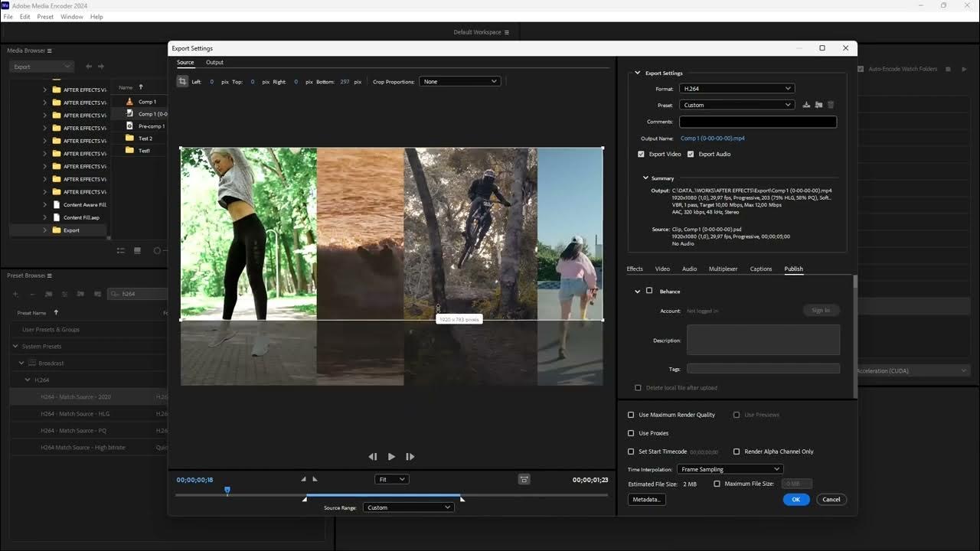Screen dimensions: 980x551
Task: Select the crop tool in Export Settings
Action: [x=182, y=81]
